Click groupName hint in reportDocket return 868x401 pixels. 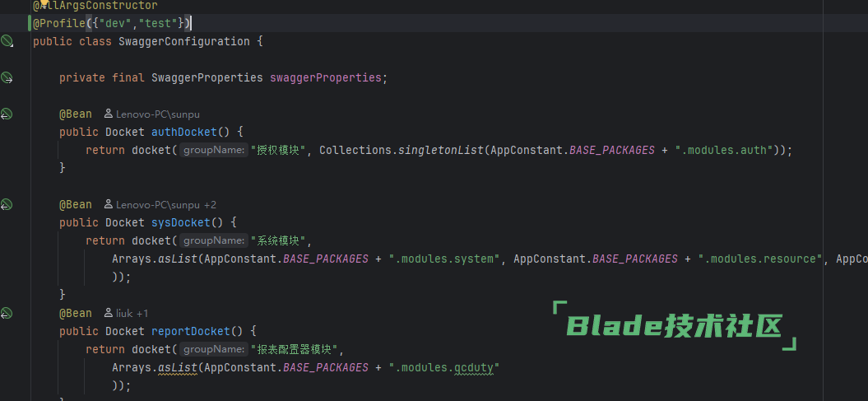coord(214,349)
